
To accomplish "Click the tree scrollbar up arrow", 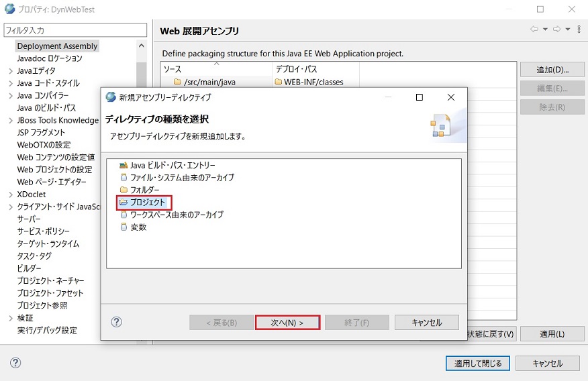I will click(x=142, y=46).
